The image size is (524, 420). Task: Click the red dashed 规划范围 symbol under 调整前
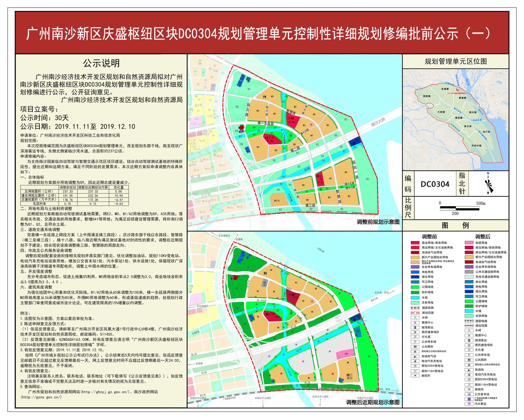tap(415, 313)
